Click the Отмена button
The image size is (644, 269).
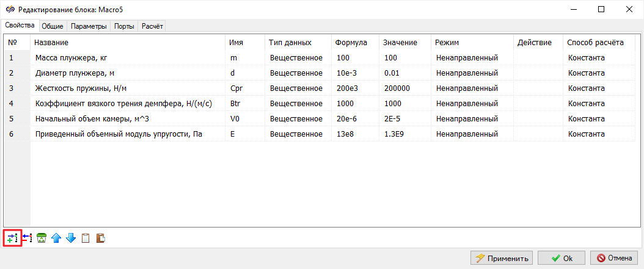click(x=613, y=258)
